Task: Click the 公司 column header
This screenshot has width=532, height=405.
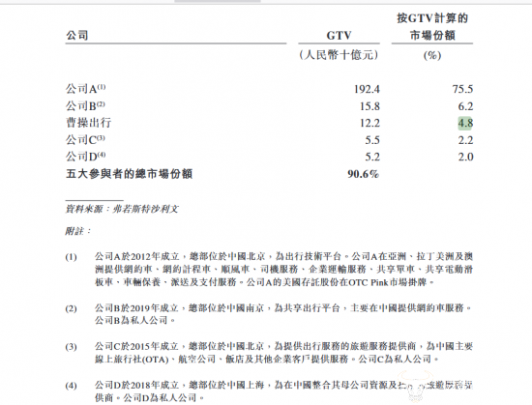Action: coord(77,35)
